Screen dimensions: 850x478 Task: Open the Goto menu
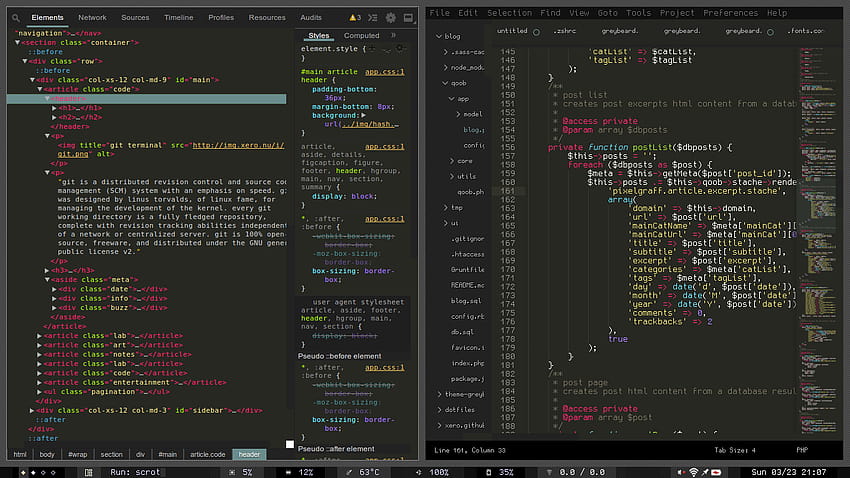point(608,13)
